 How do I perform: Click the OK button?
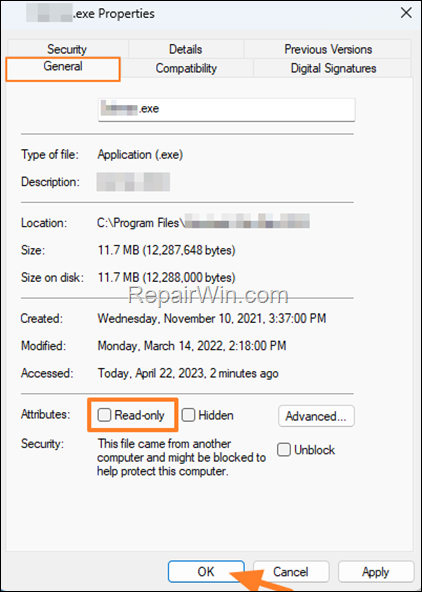tap(206, 572)
